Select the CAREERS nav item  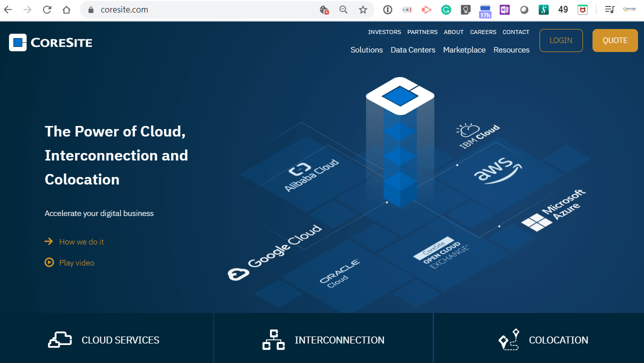482,32
